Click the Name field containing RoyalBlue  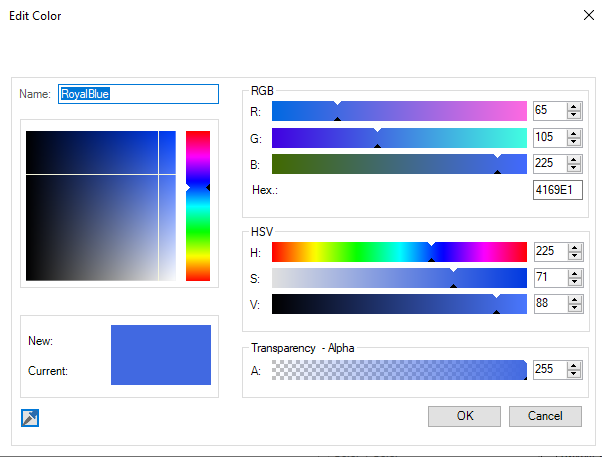pyautogui.click(x=138, y=94)
